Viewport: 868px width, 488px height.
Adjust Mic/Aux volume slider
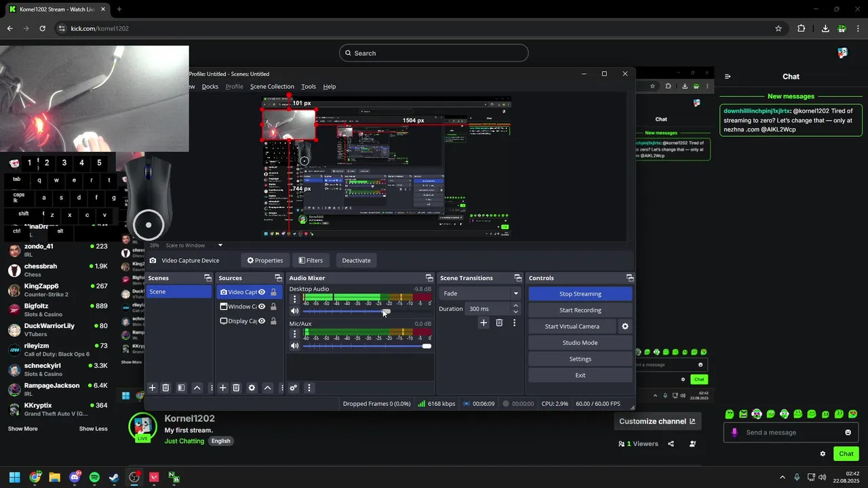pyautogui.click(x=366, y=346)
